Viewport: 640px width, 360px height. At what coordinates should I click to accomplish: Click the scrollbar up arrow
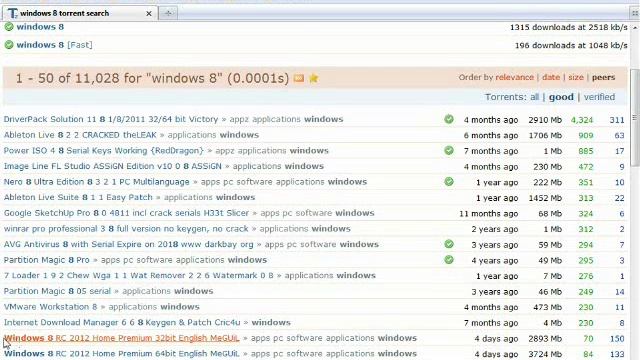coord(635,27)
